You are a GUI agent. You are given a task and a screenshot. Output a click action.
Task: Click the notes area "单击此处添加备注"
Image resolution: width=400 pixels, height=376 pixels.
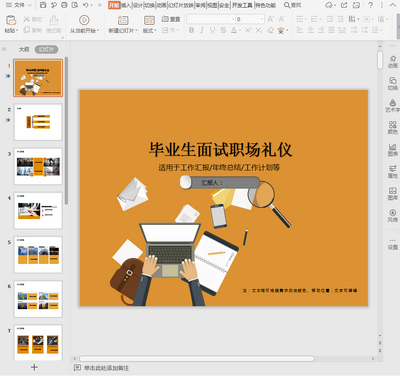click(x=106, y=368)
